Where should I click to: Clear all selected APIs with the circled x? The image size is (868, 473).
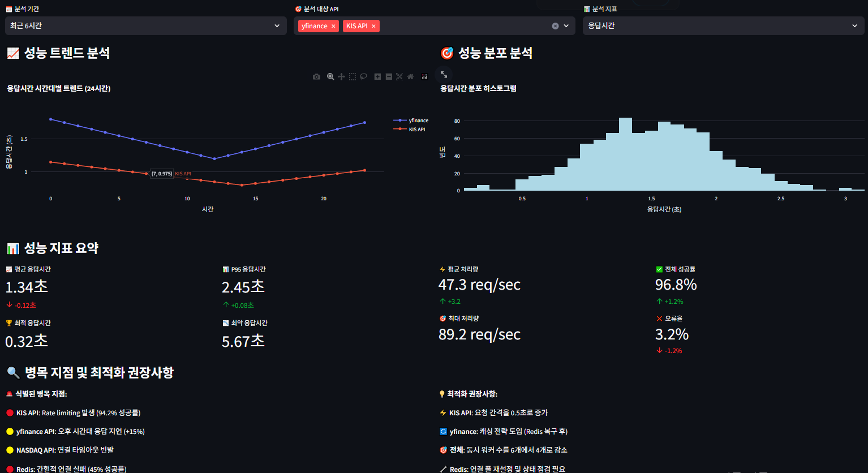[x=555, y=26]
